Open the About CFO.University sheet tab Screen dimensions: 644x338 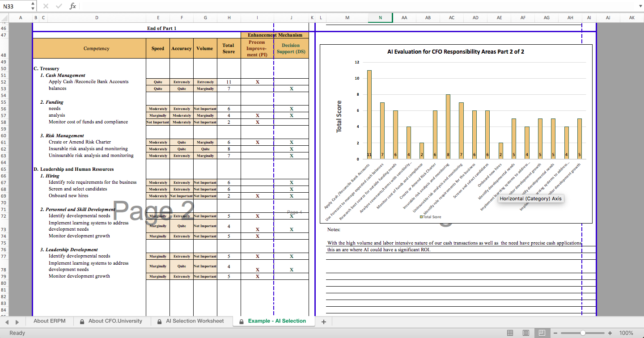click(111, 321)
